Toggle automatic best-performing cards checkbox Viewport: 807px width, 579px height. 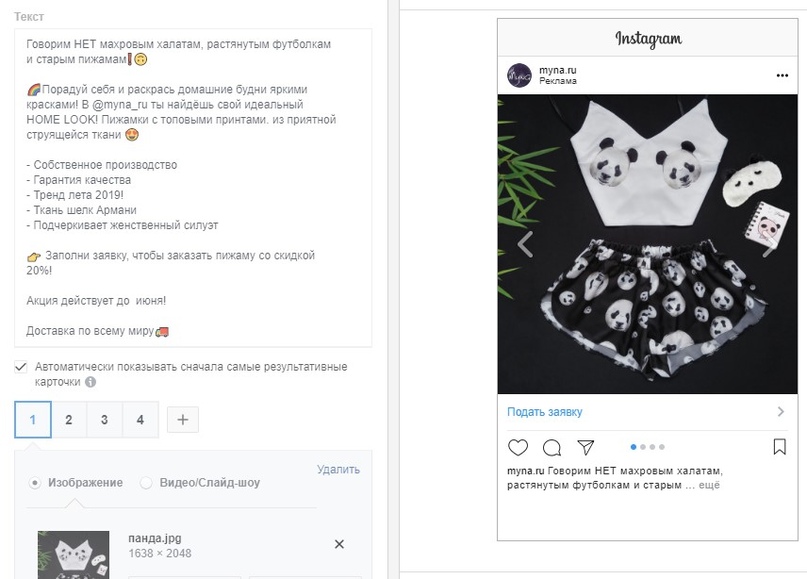click(21, 367)
